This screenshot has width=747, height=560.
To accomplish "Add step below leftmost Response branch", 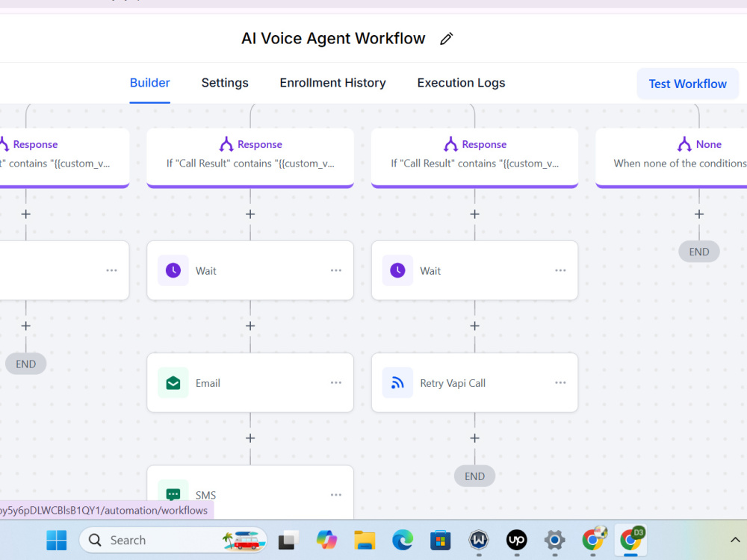I will pos(25,214).
